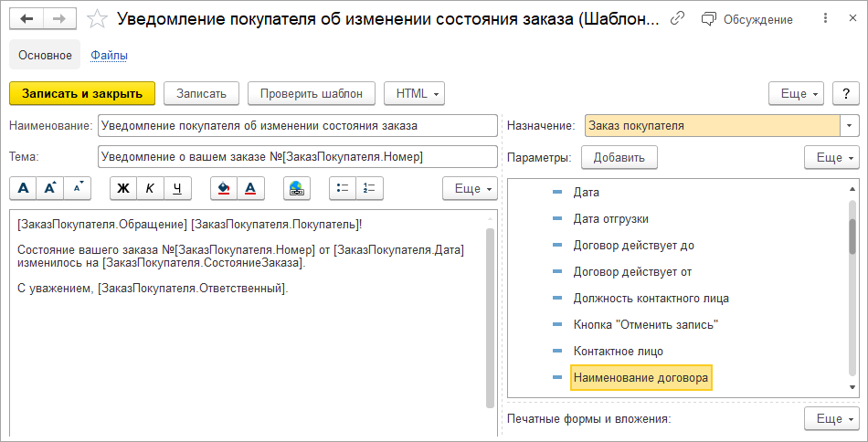Screen dimensions: 868x442
Task: Expand the Назначение dropdown list
Action: point(850,126)
